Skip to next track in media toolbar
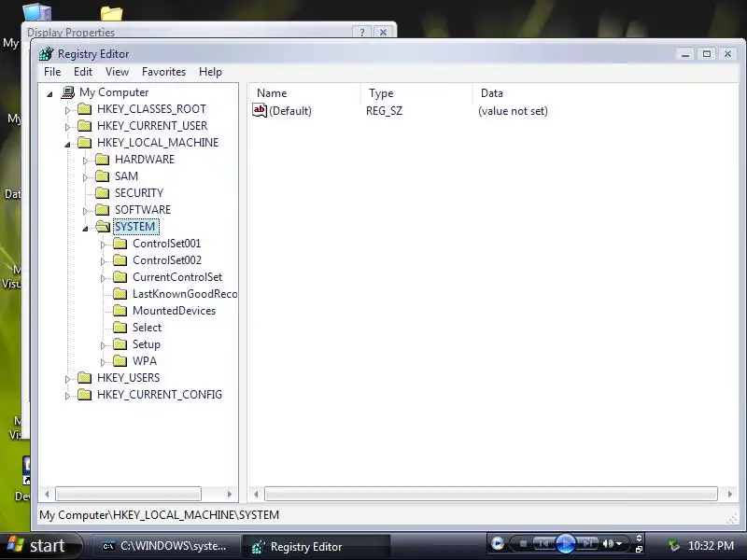Screen dimensions: 747x560 [587, 543]
